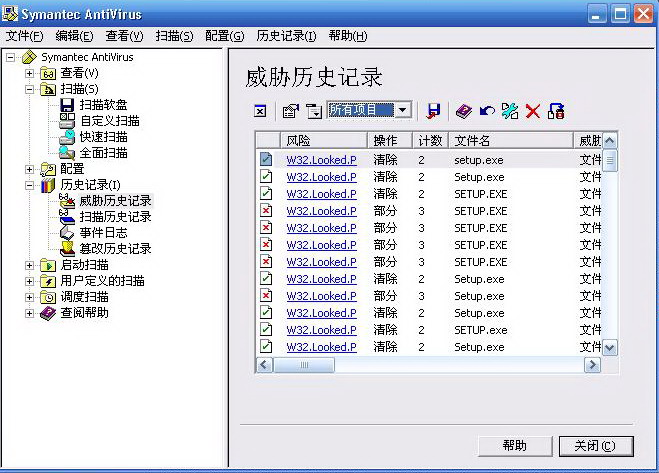The image size is (659, 473).
Task: Expand the 启动扫描 tree node
Action: (x=29, y=265)
